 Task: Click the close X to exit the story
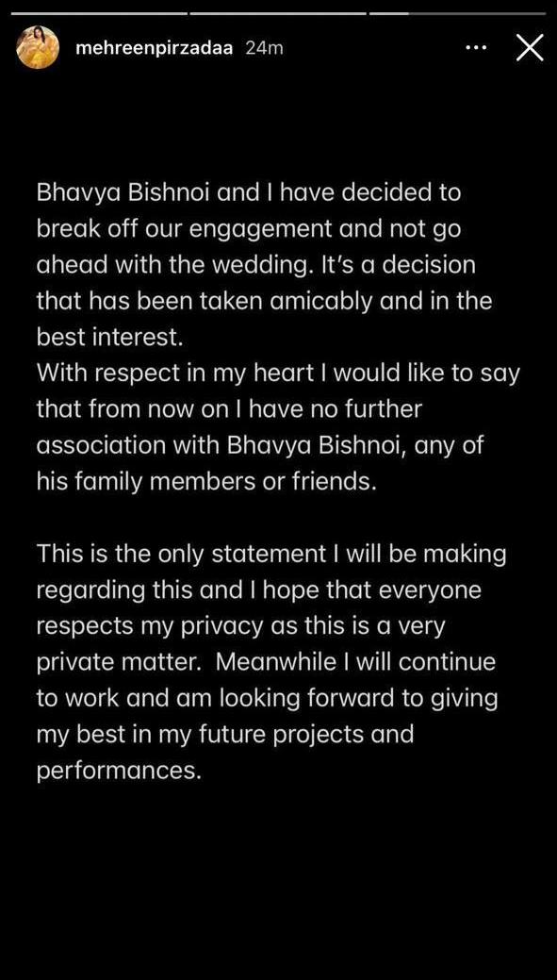coord(529,47)
